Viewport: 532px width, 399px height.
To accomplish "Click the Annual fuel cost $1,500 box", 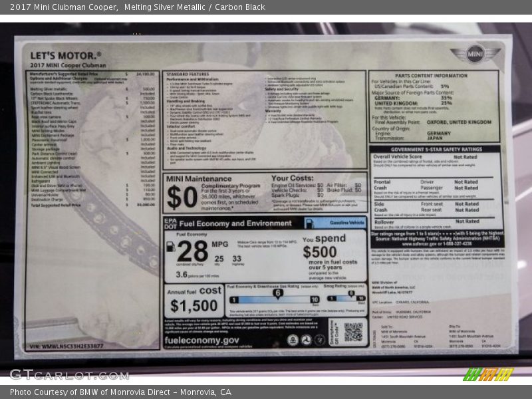I will point(194,301).
